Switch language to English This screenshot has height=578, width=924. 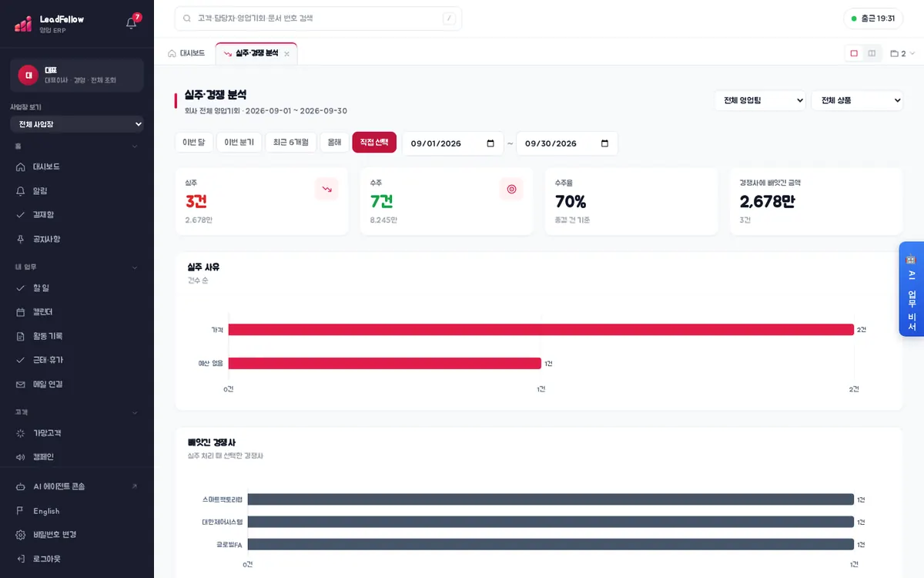click(77, 511)
